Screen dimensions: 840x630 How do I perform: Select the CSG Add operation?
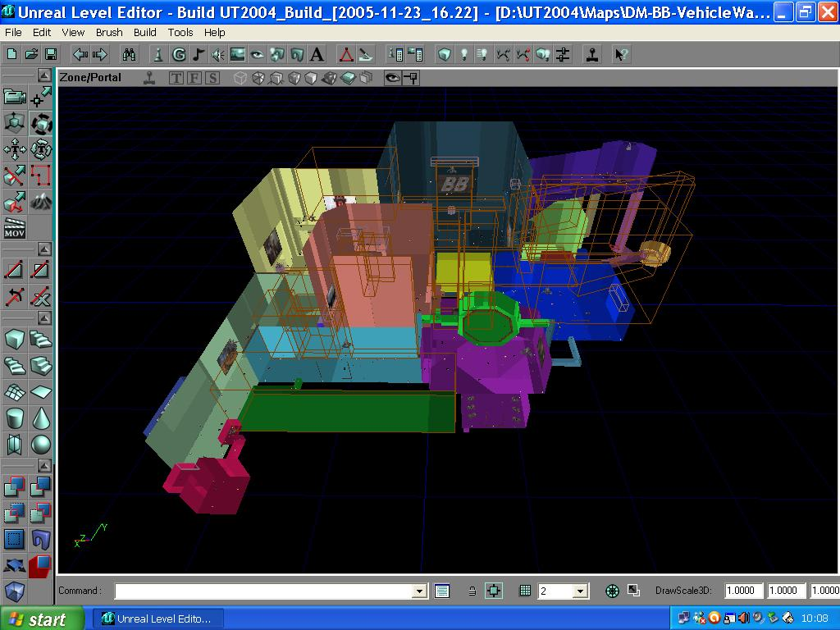coord(13,484)
